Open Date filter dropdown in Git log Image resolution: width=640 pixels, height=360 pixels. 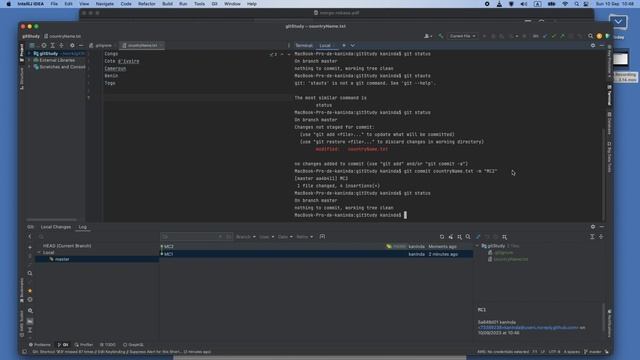coord(285,237)
